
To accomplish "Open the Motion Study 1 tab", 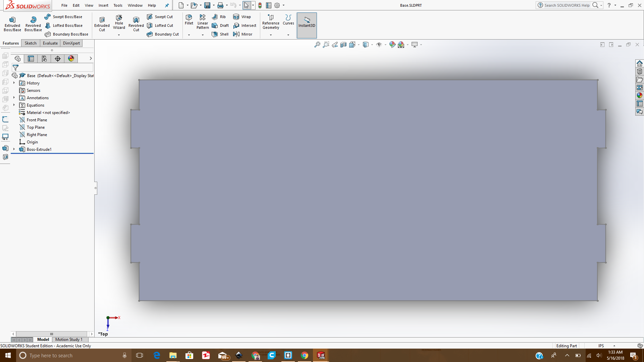I will coord(69,340).
